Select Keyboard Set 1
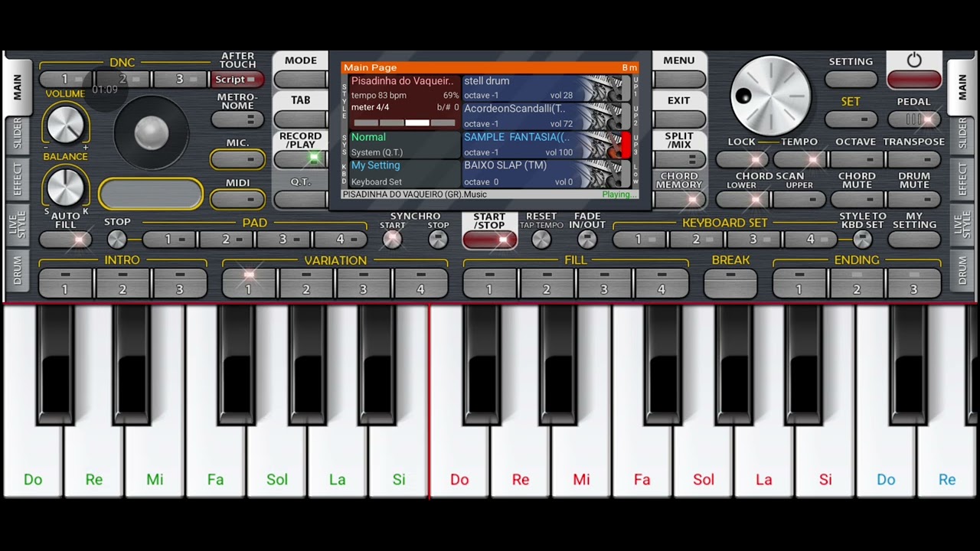 [639, 240]
